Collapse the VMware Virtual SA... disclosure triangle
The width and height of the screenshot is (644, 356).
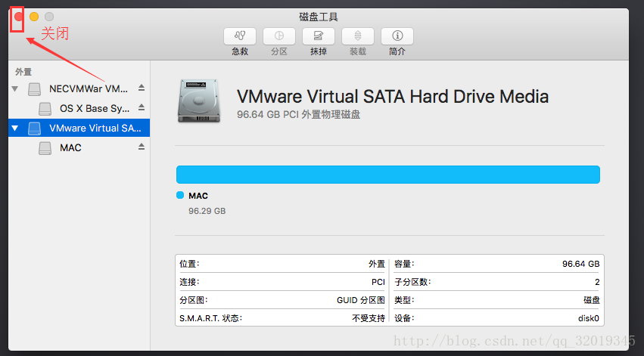pyautogui.click(x=15, y=128)
